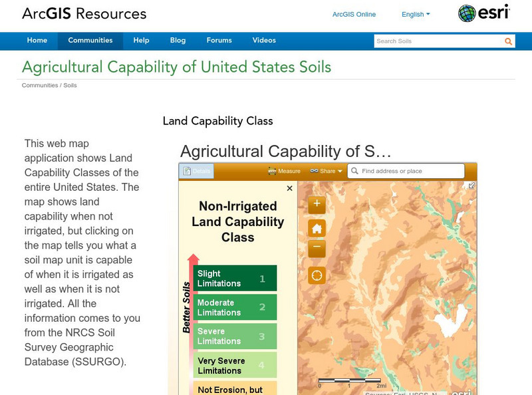Viewport: 532px width, 395px height.
Task: Open the Details panel button
Action: [x=197, y=171]
